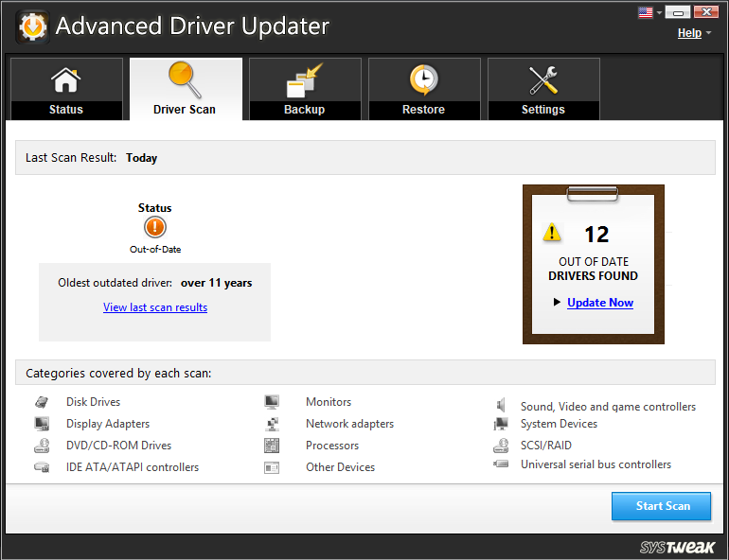This screenshot has width=729, height=560.
Task: Click the orange Out-of-Date exclamation icon
Action: [x=155, y=227]
